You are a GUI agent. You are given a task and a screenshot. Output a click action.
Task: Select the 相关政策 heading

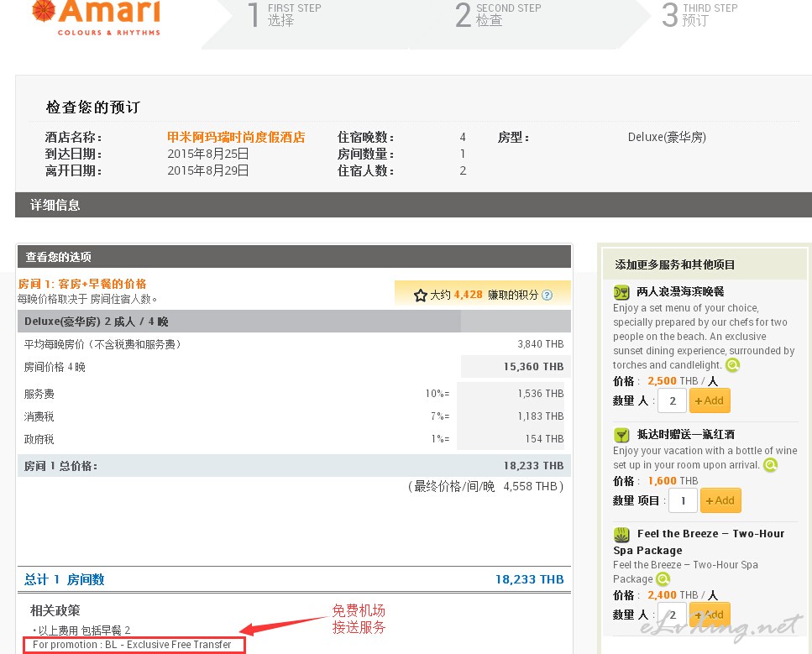55,610
